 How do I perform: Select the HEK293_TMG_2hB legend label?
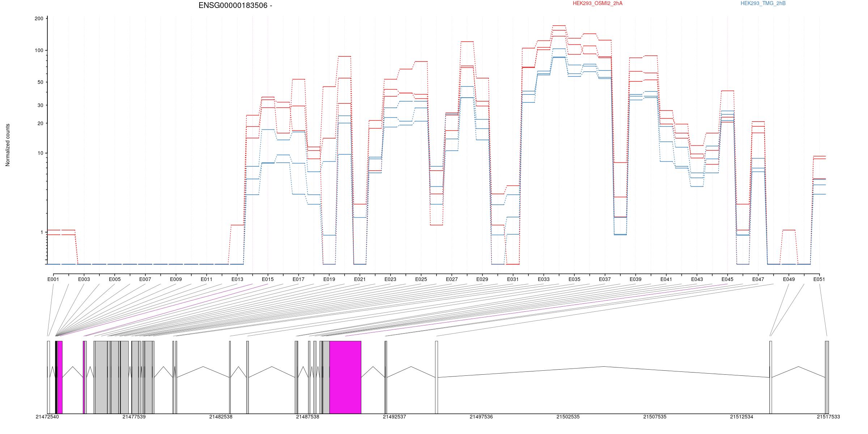[x=763, y=3]
